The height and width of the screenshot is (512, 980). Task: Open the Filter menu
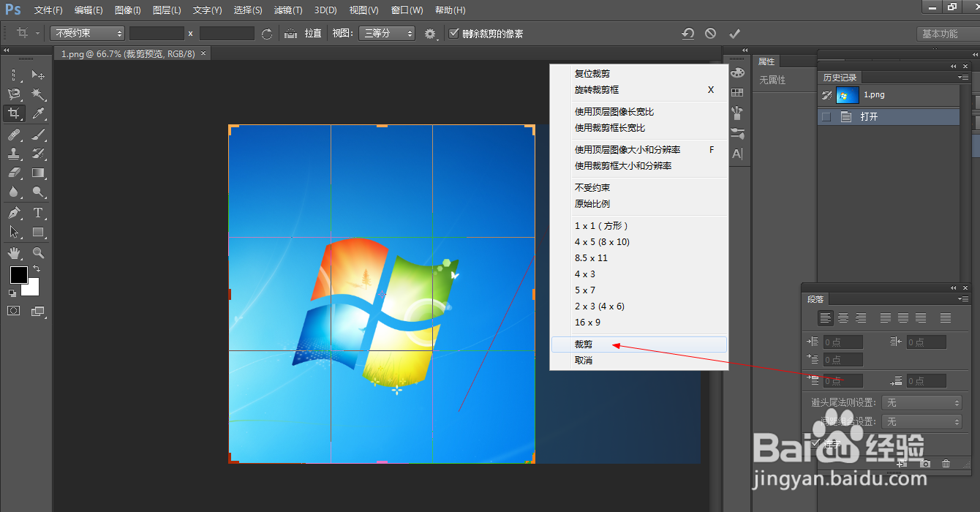click(288, 10)
